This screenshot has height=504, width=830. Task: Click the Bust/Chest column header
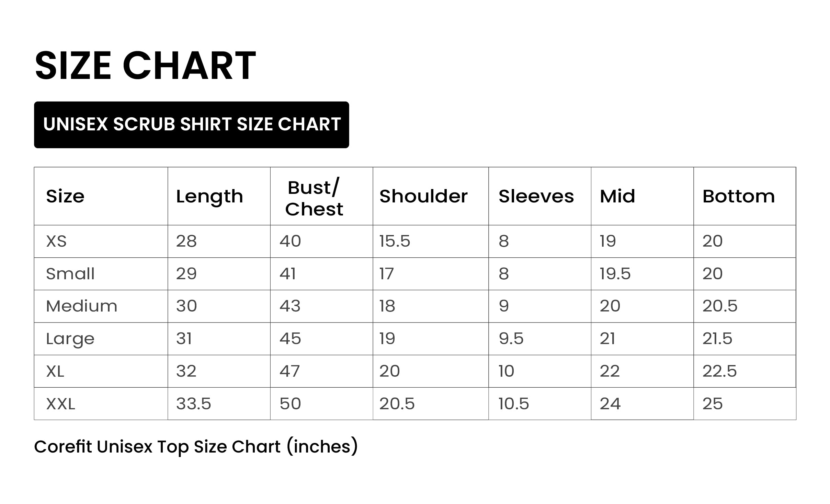point(314,198)
